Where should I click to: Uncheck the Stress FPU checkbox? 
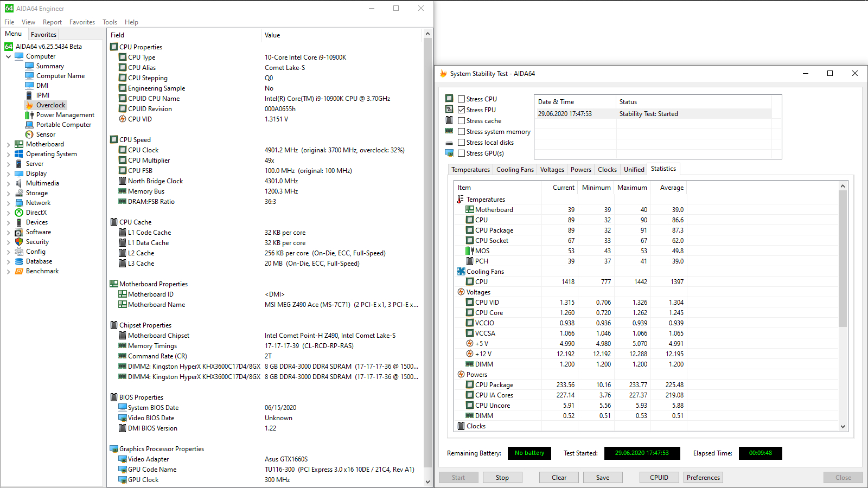(x=461, y=110)
